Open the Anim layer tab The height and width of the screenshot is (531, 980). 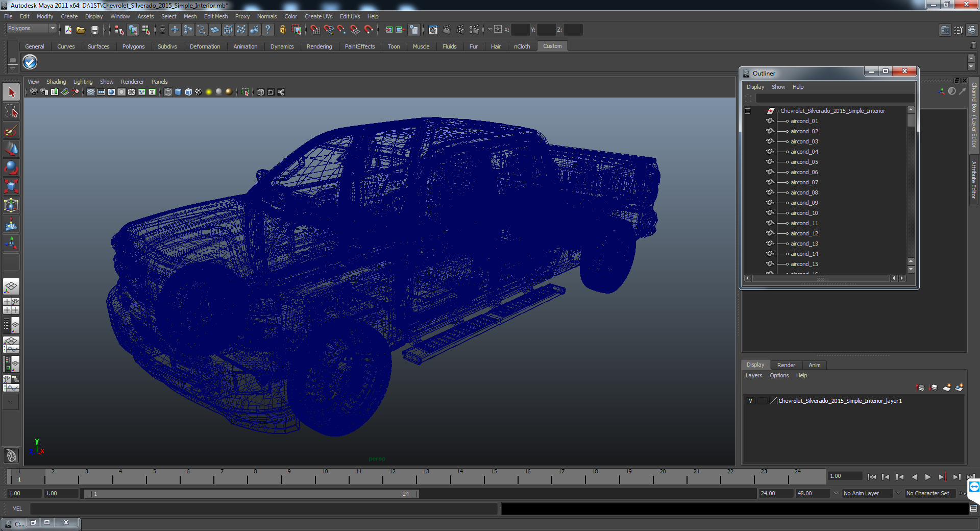point(815,365)
